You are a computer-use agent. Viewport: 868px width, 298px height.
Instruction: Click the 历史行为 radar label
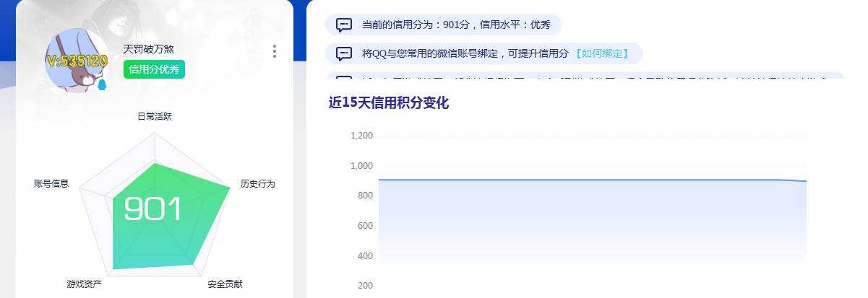click(x=258, y=184)
